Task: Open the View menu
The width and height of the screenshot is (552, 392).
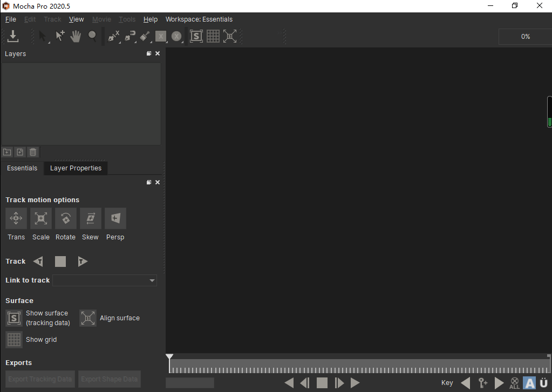Action: [x=77, y=19]
